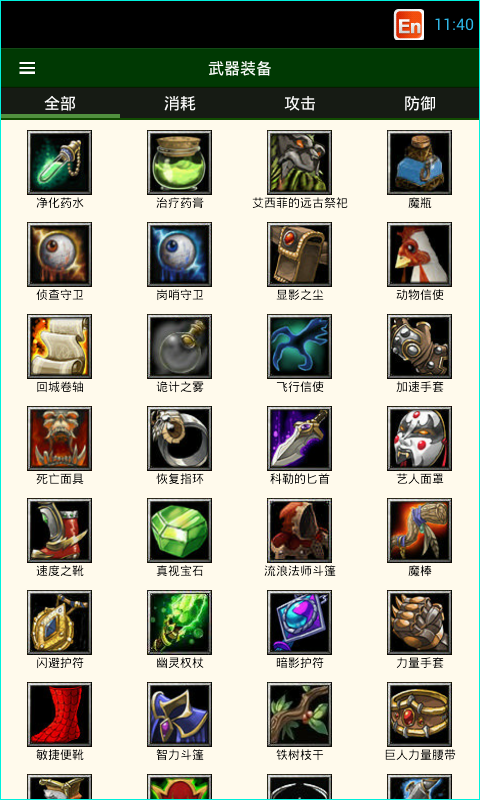The height and width of the screenshot is (800, 480).
Task: Tap the 幽灵权杖 scepter icon
Action: click(x=180, y=622)
